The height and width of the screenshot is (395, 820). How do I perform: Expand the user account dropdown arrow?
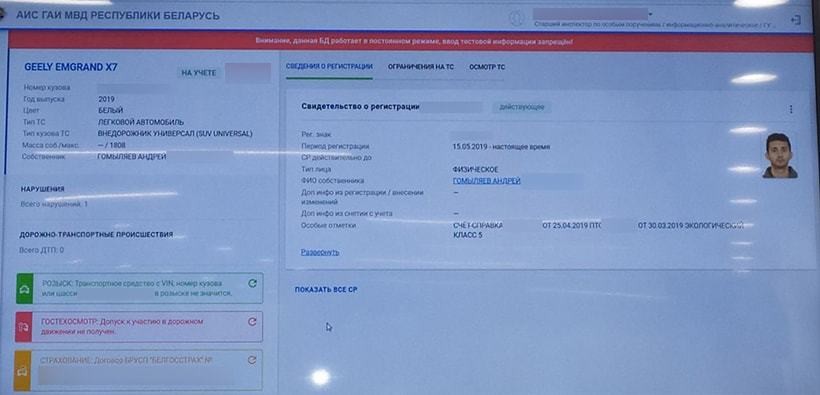[650, 14]
